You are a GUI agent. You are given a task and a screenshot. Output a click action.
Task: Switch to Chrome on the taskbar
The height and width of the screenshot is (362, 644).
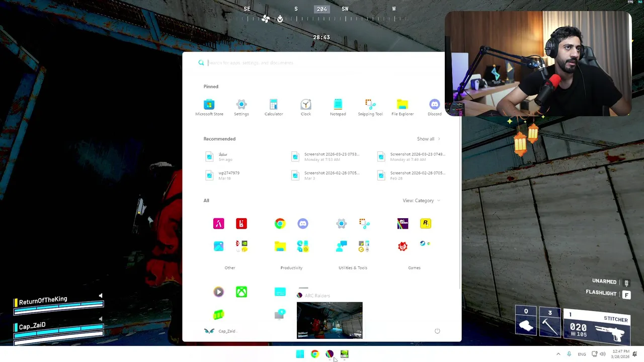pyautogui.click(x=314, y=354)
